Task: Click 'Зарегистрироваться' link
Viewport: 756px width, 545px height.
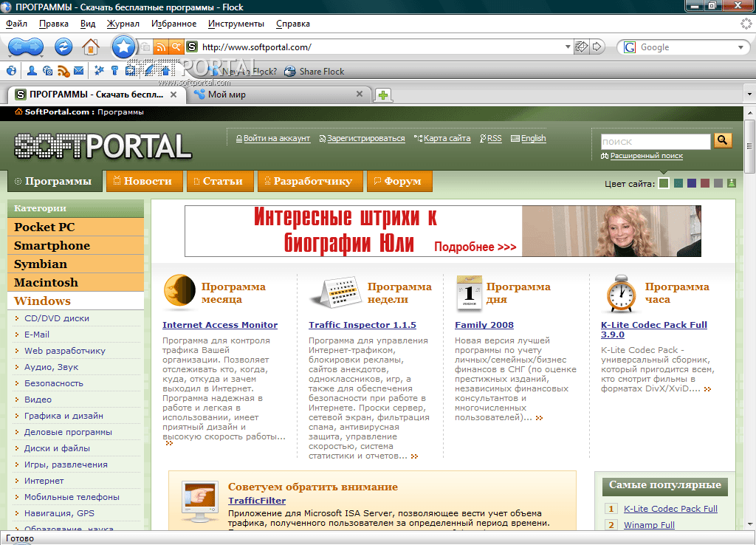Action: pos(366,138)
